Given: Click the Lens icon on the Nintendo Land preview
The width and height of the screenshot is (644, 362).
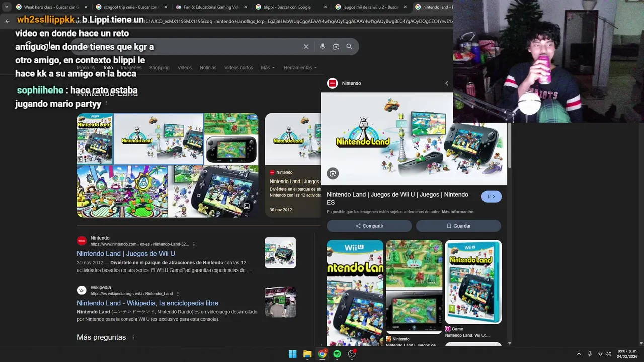Looking at the screenshot, I should point(333,174).
